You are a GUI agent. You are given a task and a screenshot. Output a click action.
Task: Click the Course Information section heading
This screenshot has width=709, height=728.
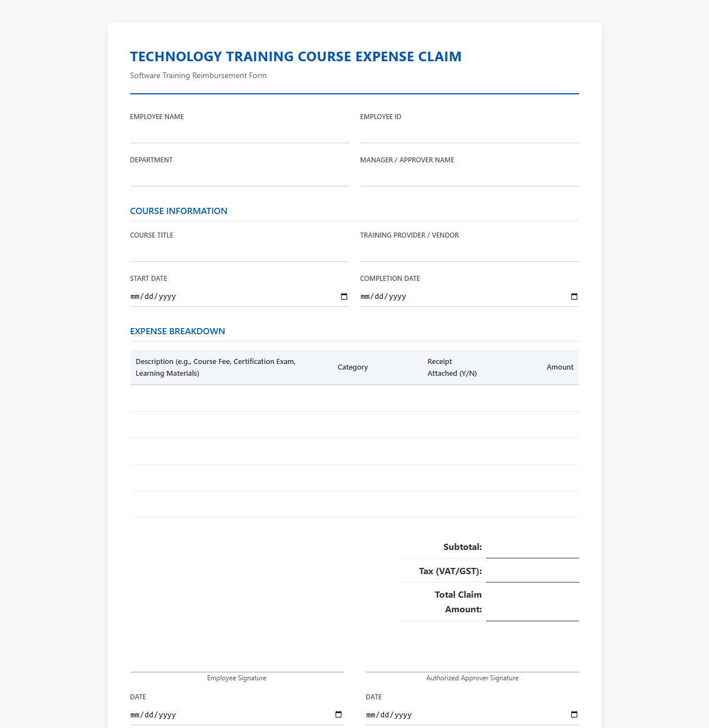tap(179, 211)
